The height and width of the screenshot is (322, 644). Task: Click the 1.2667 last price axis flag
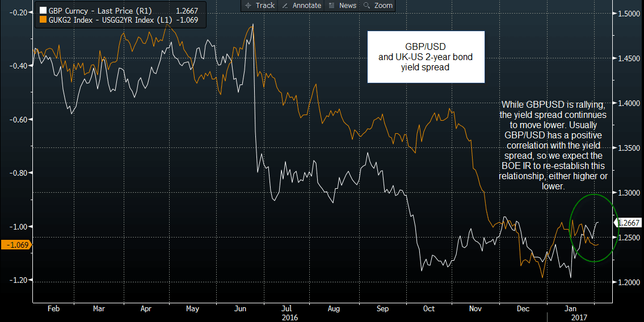point(629,222)
